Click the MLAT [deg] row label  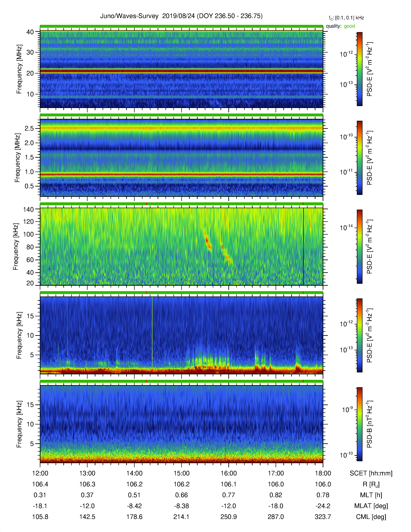point(371,506)
